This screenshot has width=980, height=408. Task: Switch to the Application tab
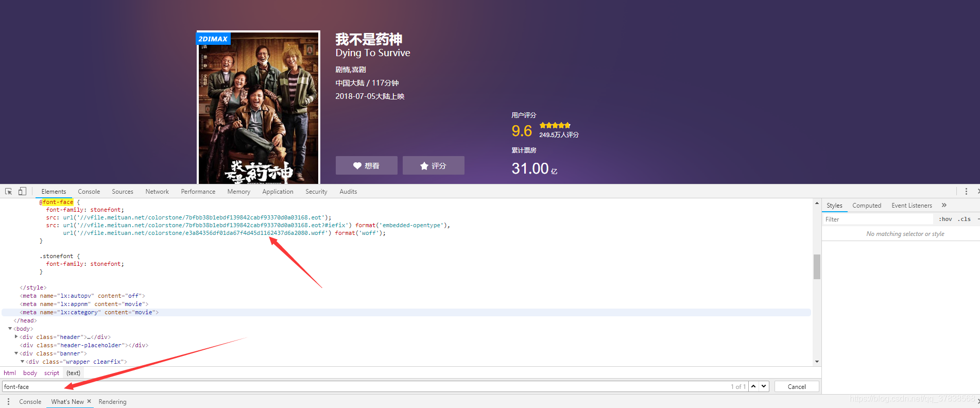[x=278, y=191]
